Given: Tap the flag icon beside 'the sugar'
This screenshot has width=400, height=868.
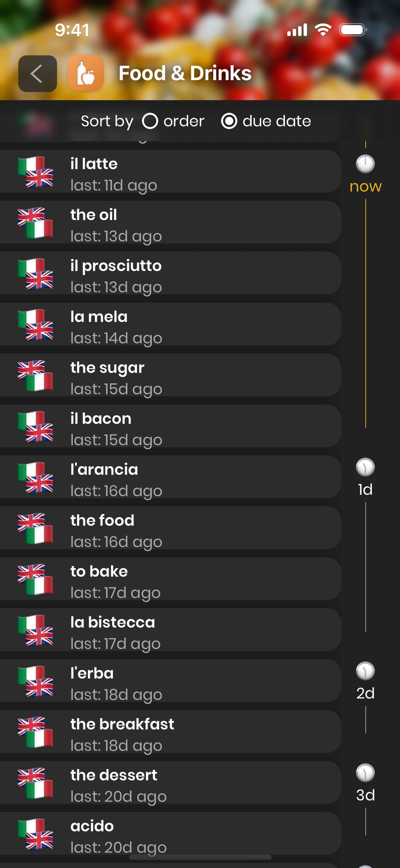Looking at the screenshot, I should click(35, 376).
